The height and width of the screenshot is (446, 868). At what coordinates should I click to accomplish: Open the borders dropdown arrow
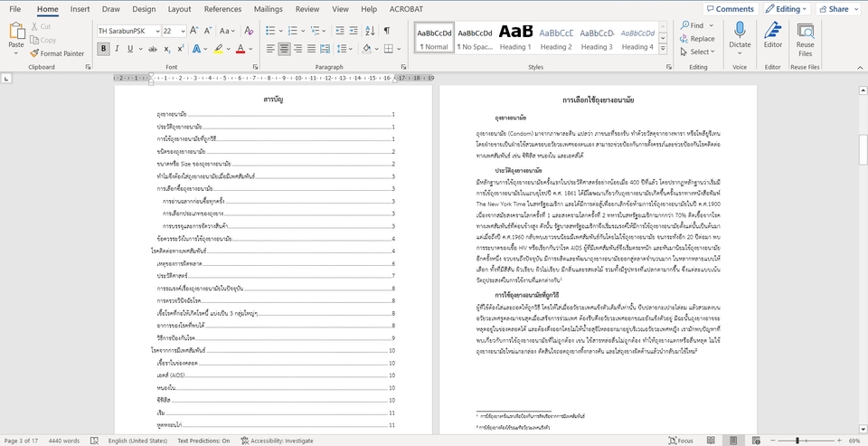pyautogui.click(x=400, y=50)
